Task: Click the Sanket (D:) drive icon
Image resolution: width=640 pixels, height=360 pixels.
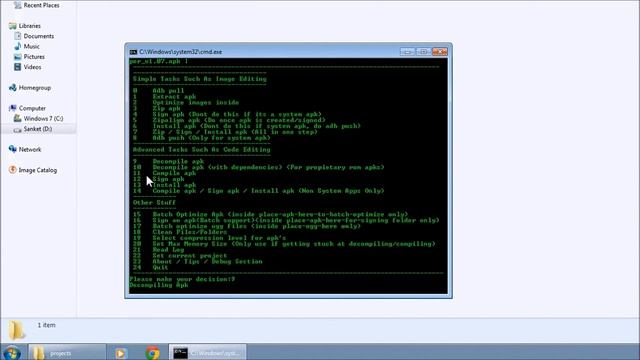Action: (x=18, y=129)
